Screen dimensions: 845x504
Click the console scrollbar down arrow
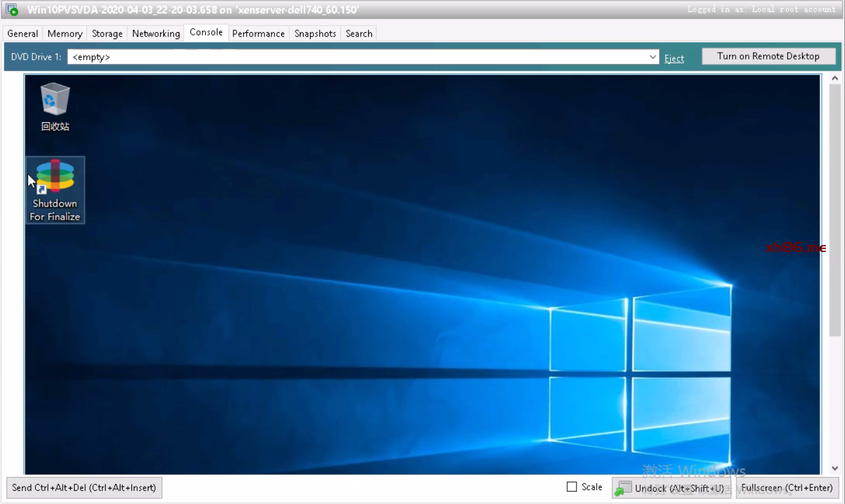pos(834,469)
